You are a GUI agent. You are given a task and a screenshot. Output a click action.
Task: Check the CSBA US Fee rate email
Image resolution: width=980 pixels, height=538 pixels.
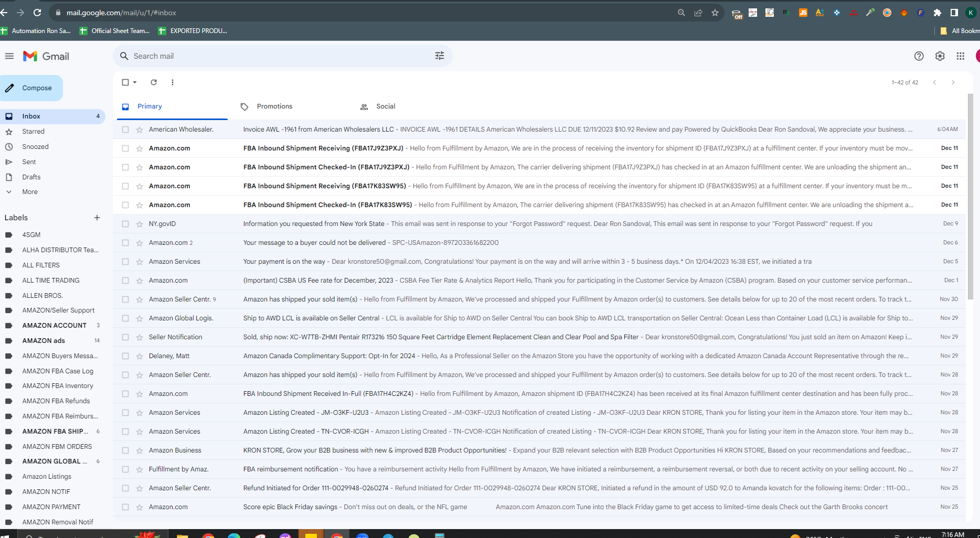pyautogui.click(x=125, y=281)
